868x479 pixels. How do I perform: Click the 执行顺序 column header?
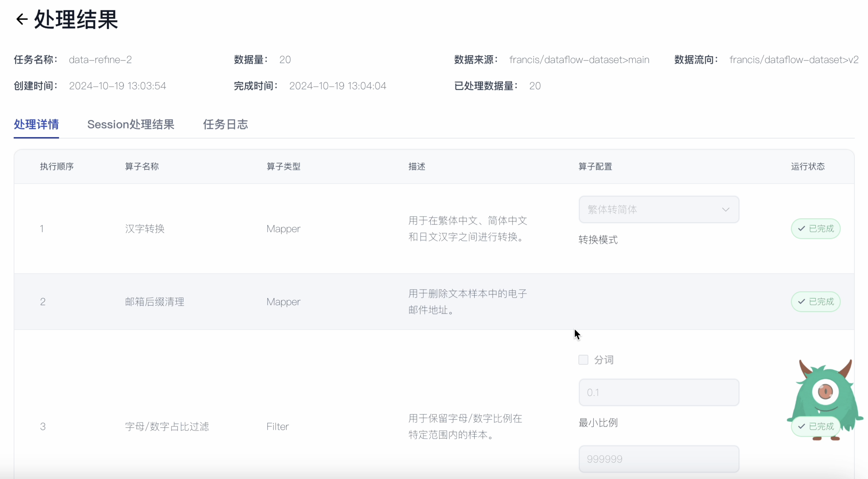[57, 167]
